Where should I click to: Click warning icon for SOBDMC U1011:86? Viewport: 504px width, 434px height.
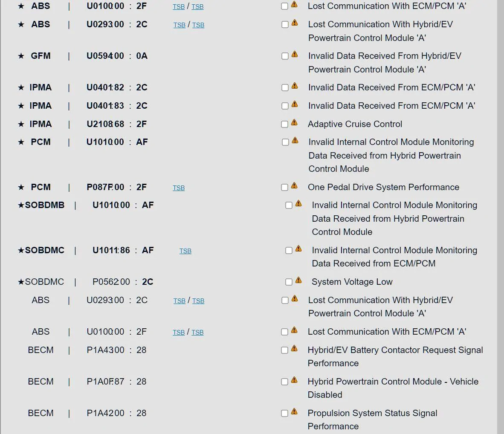[298, 249]
